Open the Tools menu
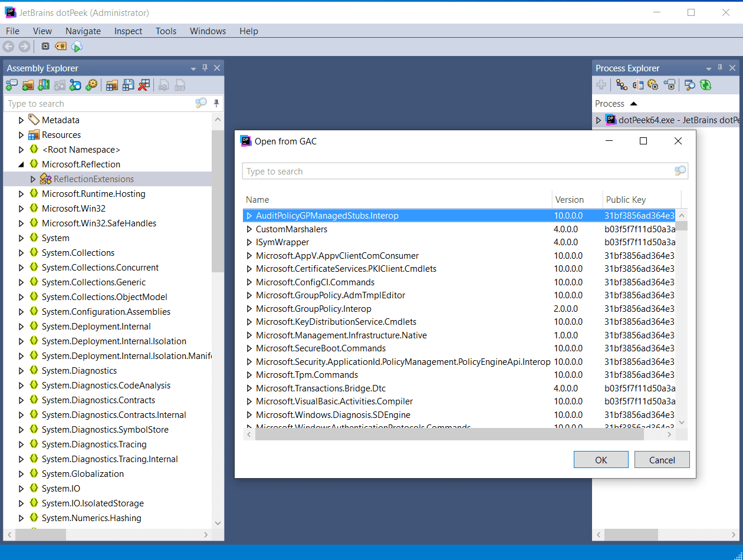743x560 pixels. coord(166,31)
